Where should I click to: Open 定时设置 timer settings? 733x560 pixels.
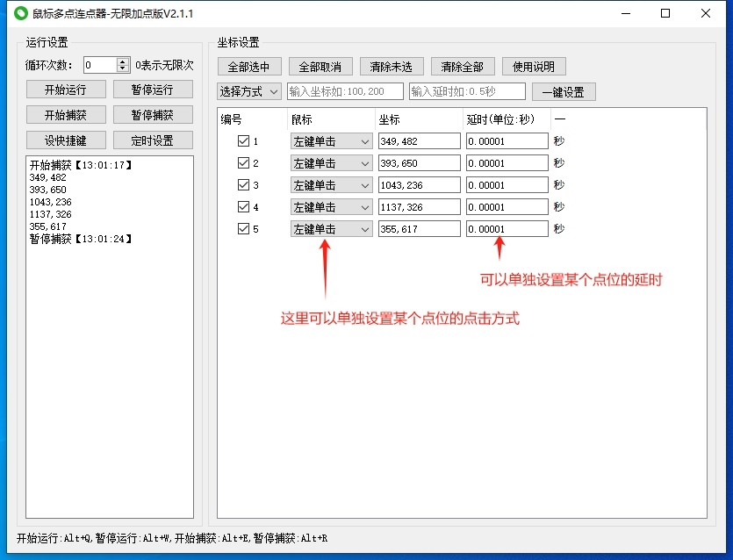153,140
